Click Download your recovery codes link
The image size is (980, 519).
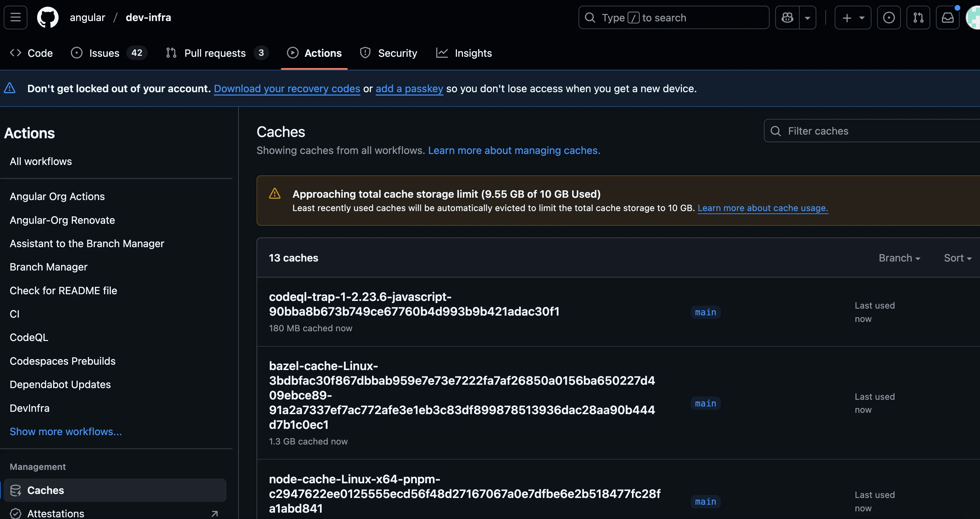pos(287,89)
